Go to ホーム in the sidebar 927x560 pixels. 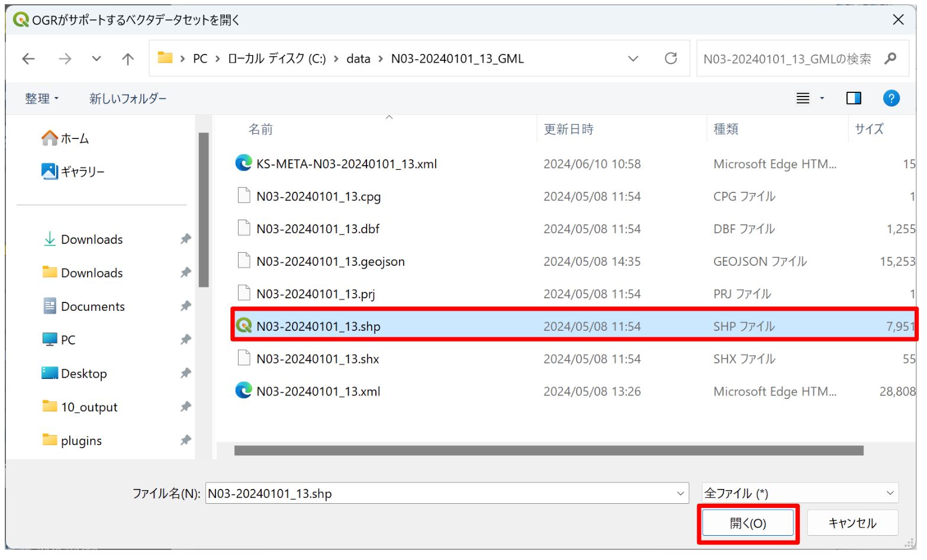[65, 139]
